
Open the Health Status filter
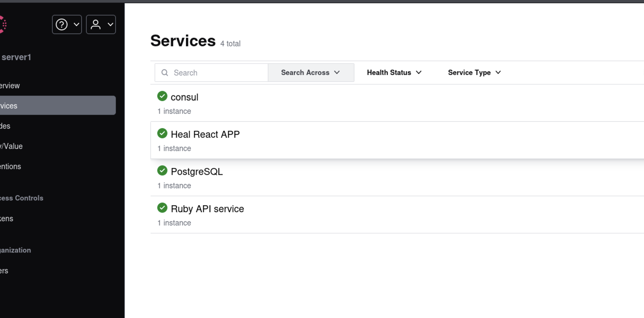click(x=394, y=73)
